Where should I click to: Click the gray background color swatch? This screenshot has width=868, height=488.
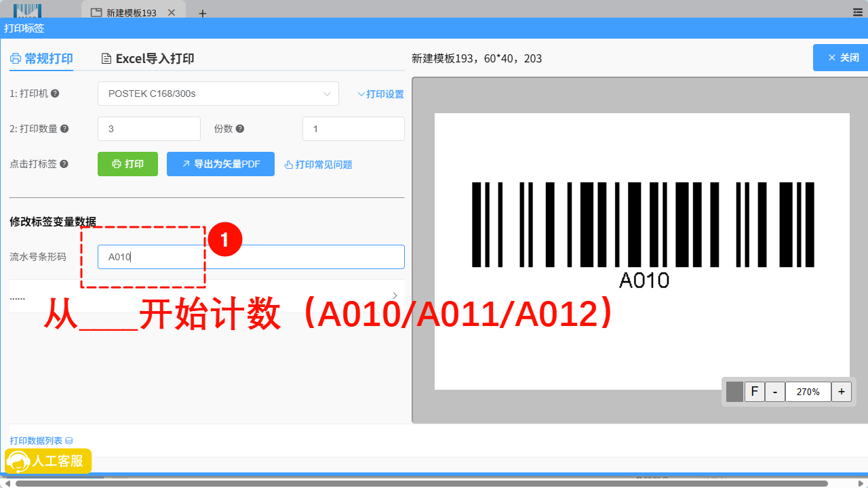[x=734, y=392]
